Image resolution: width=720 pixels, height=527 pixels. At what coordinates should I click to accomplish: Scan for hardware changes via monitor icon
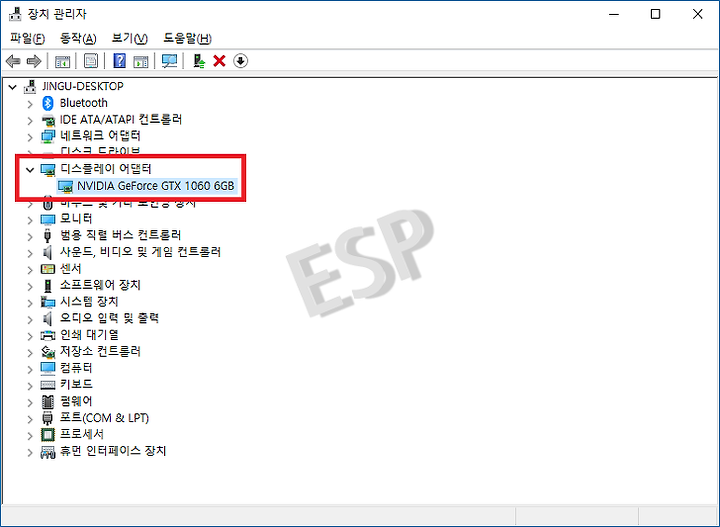(x=169, y=61)
